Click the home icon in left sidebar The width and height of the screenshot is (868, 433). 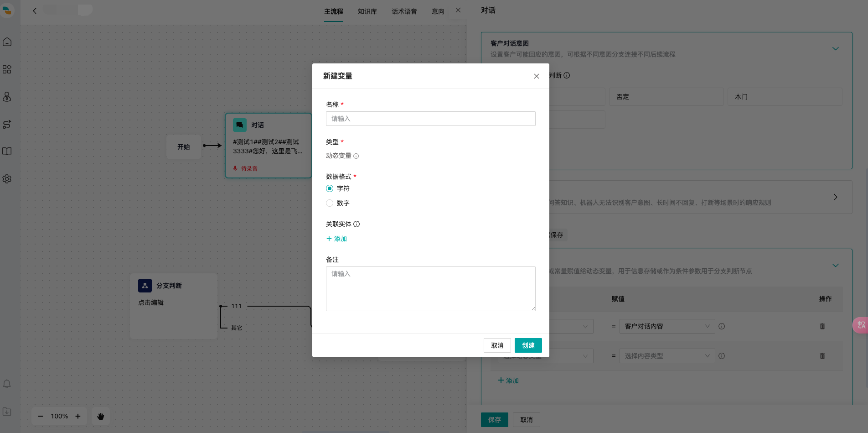[7, 42]
